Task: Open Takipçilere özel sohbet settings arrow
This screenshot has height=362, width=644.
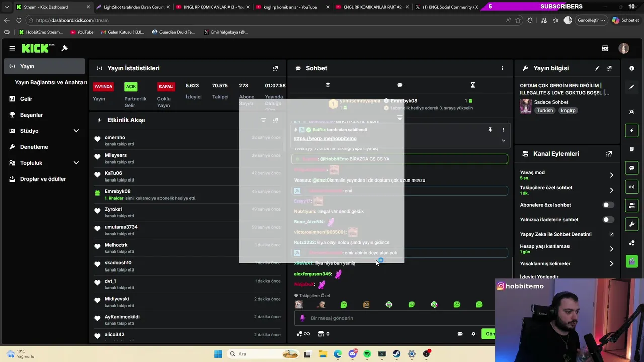Action: point(611,190)
